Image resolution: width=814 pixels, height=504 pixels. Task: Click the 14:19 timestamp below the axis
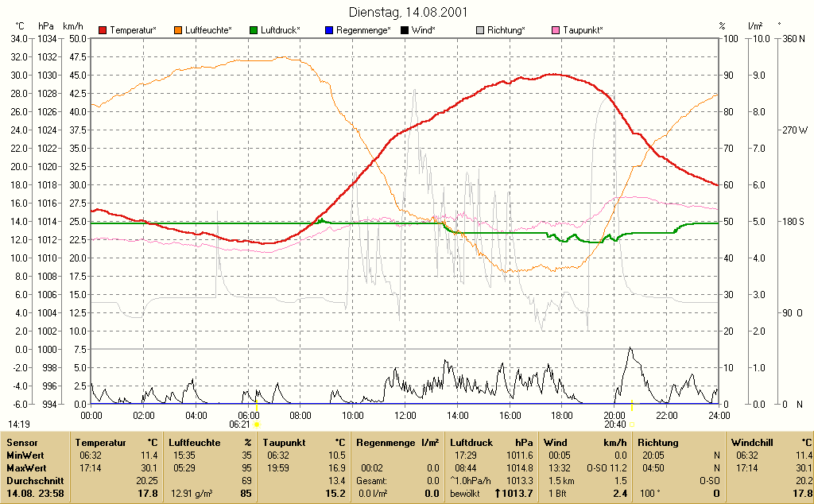tap(19, 425)
